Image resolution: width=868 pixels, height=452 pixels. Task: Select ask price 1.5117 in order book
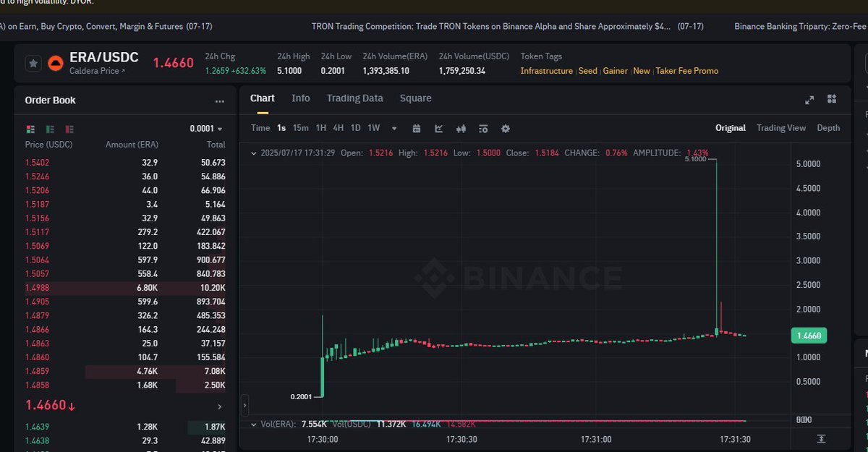[38, 232]
